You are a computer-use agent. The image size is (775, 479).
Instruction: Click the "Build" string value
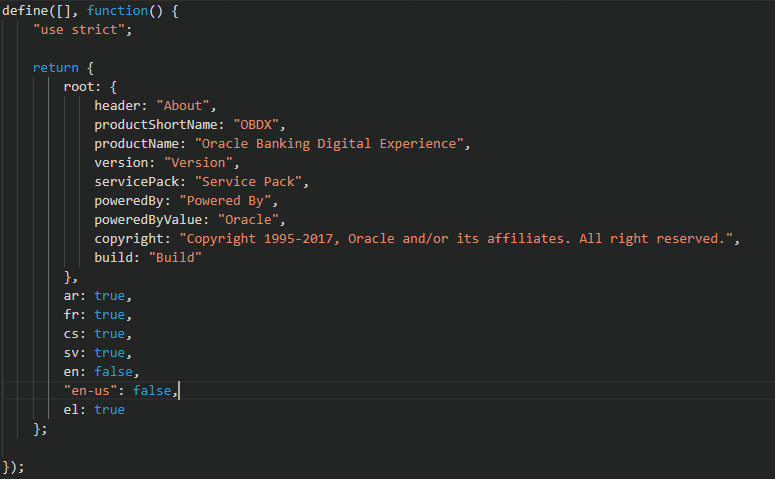tap(175, 257)
